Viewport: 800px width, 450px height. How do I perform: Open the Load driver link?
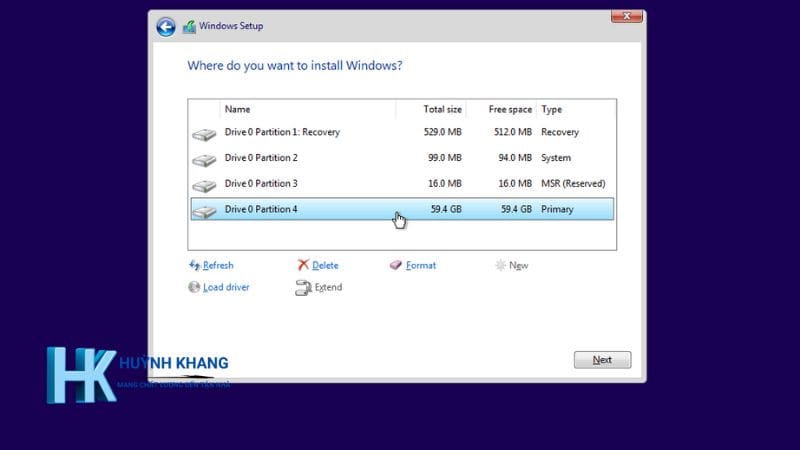point(226,287)
